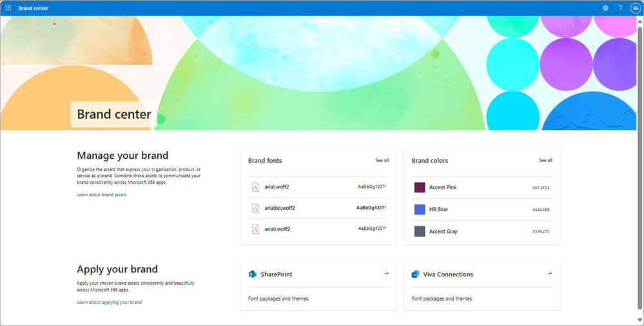
Task: Click the Accent Pink color name
Action: 443,187
